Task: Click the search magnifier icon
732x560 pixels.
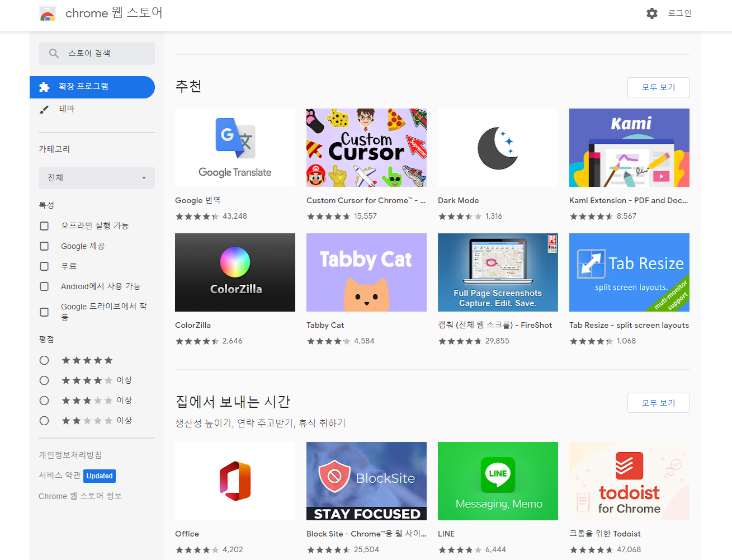Action: 54,54
